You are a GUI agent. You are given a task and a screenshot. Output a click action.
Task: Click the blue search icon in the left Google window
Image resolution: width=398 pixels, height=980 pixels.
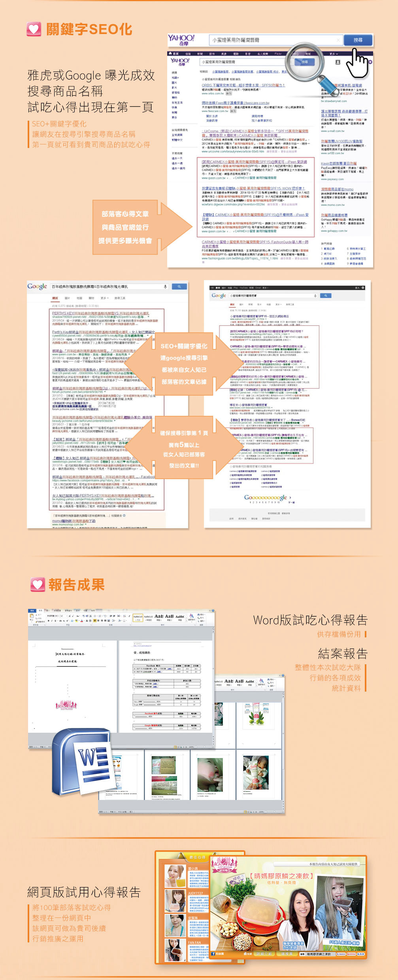[x=179, y=286]
